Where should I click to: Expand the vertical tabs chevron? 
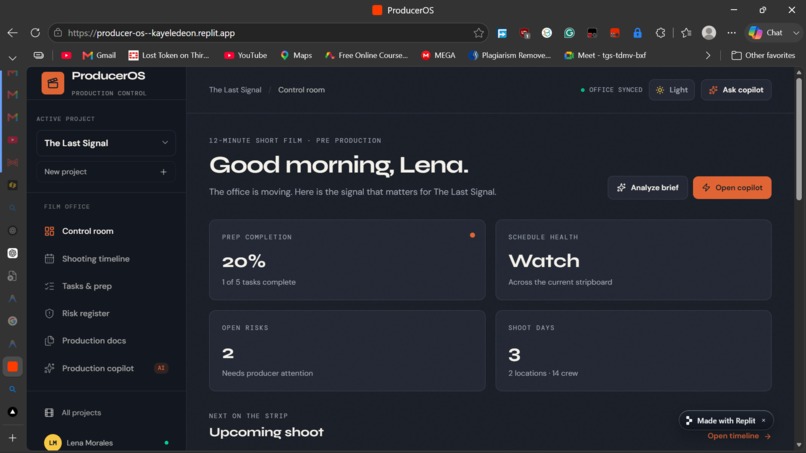click(12, 58)
